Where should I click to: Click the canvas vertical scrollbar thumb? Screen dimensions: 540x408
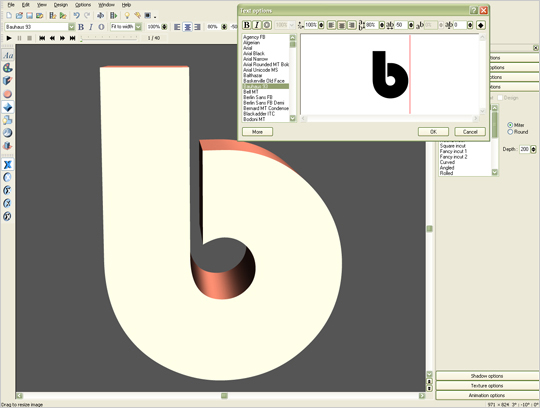point(429,229)
